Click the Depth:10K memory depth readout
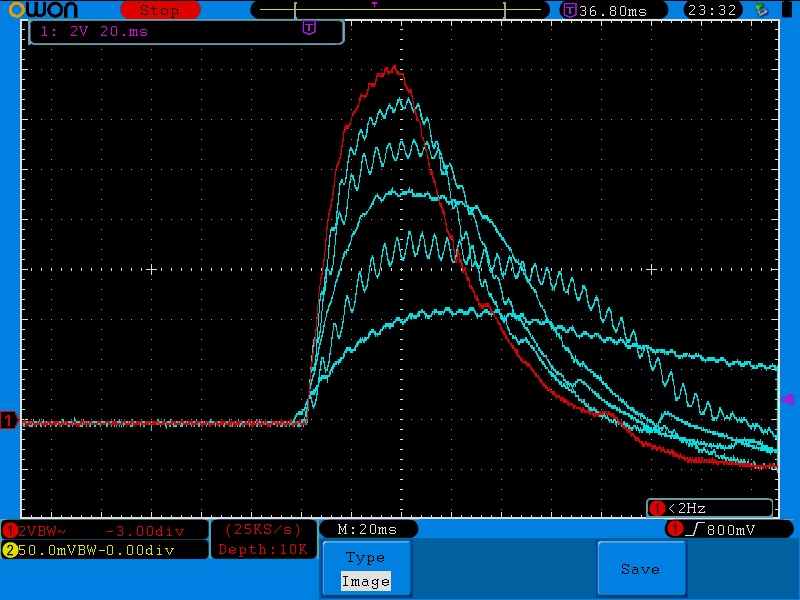The image size is (800, 600). (264, 549)
